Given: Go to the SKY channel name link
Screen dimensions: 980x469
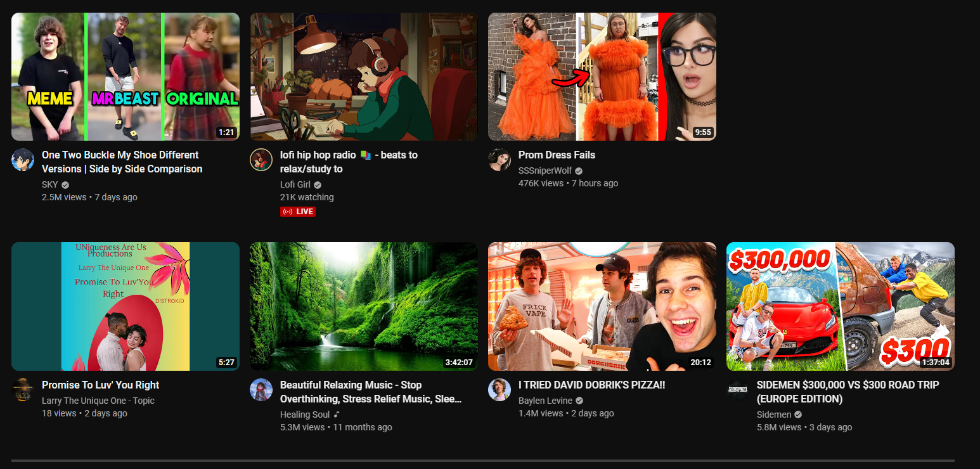Looking at the screenshot, I should [50, 185].
